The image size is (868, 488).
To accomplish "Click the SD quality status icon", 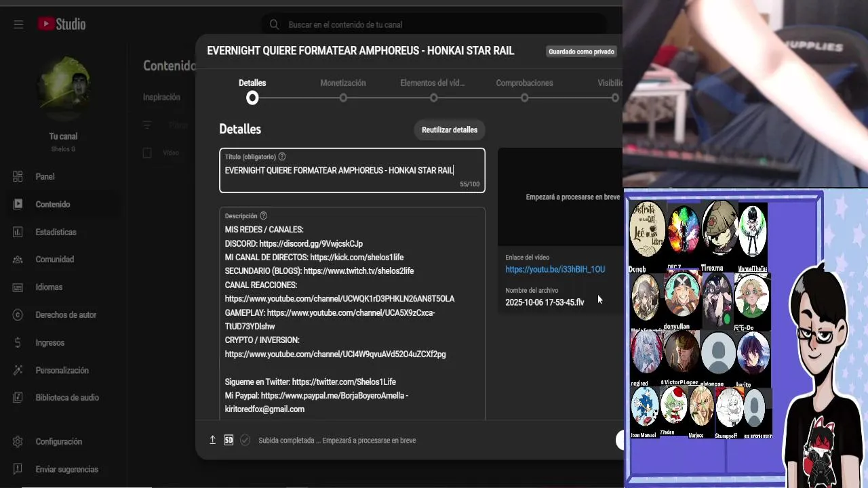I will coord(229,440).
